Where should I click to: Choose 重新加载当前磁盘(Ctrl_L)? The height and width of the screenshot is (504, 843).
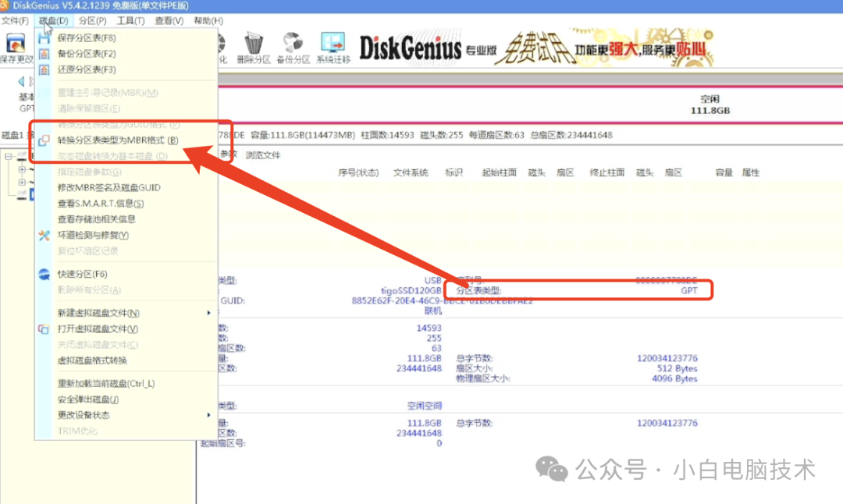(106, 384)
